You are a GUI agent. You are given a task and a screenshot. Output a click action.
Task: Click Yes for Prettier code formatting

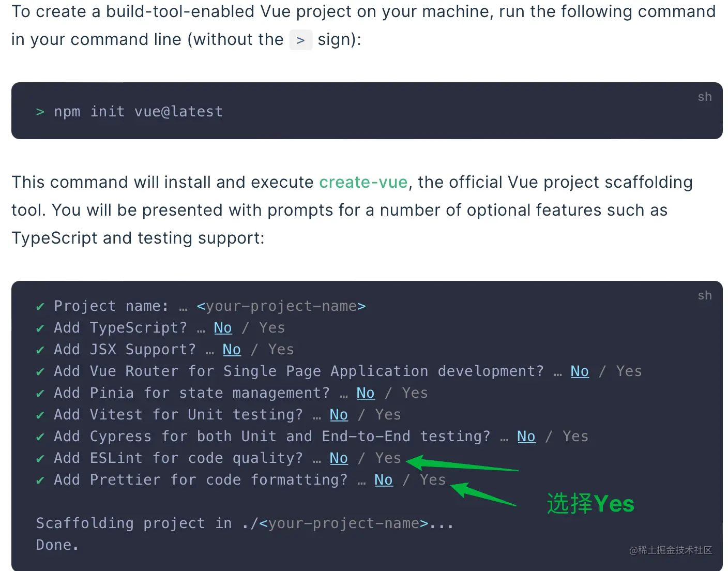(433, 480)
